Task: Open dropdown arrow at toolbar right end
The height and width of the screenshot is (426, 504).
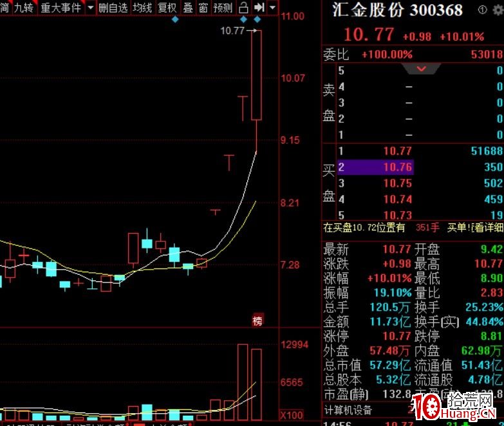Action: tap(272, 7)
